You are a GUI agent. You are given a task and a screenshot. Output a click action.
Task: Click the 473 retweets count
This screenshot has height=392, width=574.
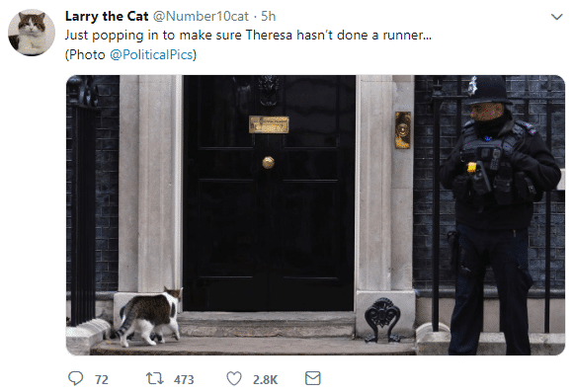coord(184,380)
